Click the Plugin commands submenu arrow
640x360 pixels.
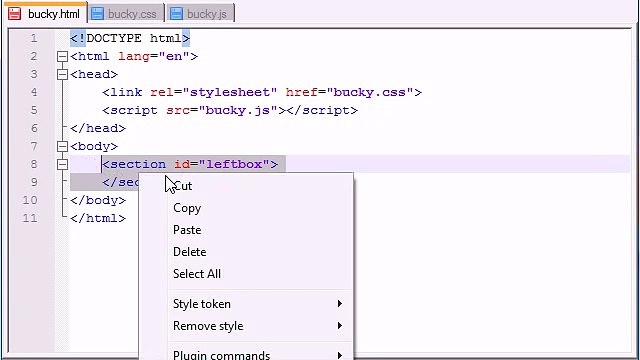340,356
